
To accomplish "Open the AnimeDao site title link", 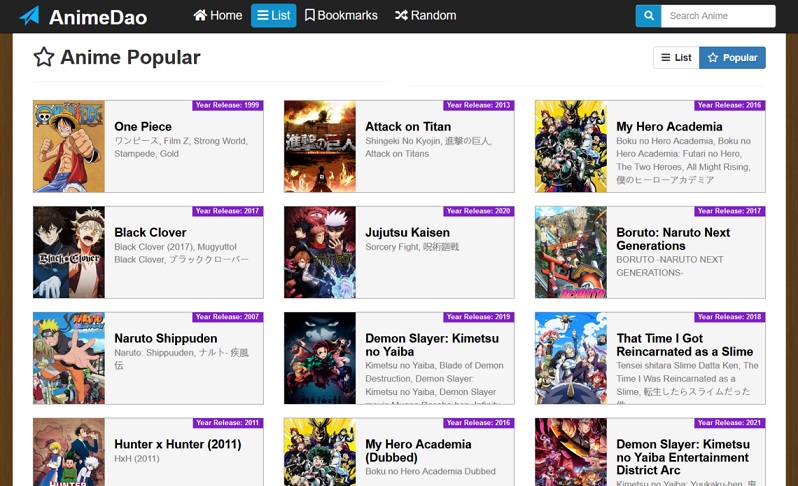I will pyautogui.click(x=98, y=17).
